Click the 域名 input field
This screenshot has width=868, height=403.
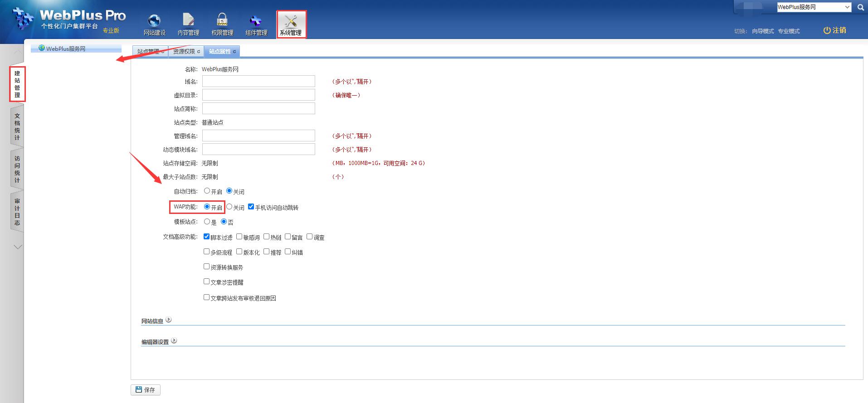click(x=258, y=82)
